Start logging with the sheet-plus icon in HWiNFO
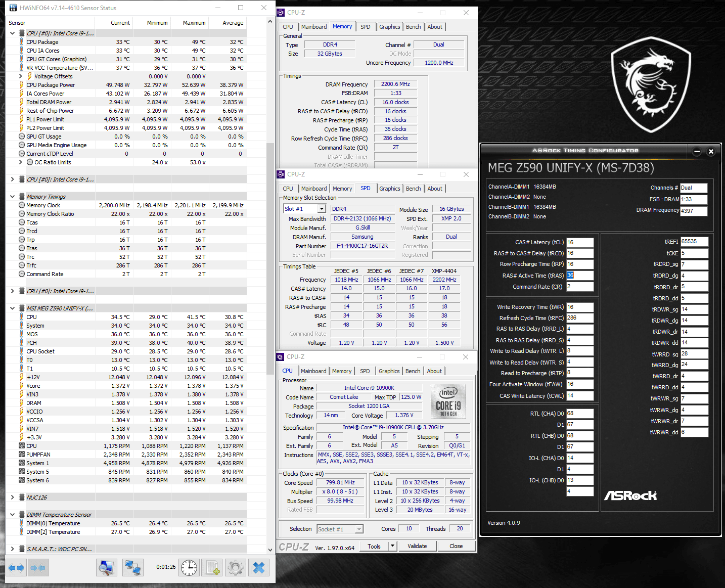The height and width of the screenshot is (588, 725). (x=212, y=568)
